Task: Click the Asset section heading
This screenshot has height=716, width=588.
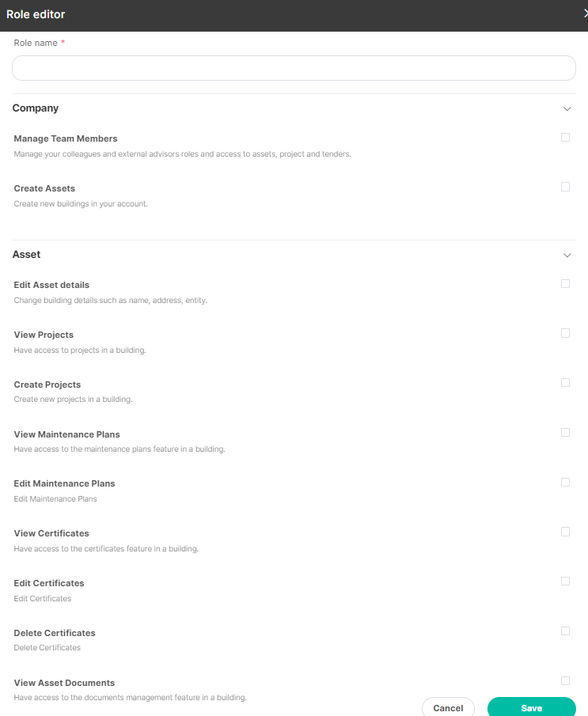Action: 26,254
